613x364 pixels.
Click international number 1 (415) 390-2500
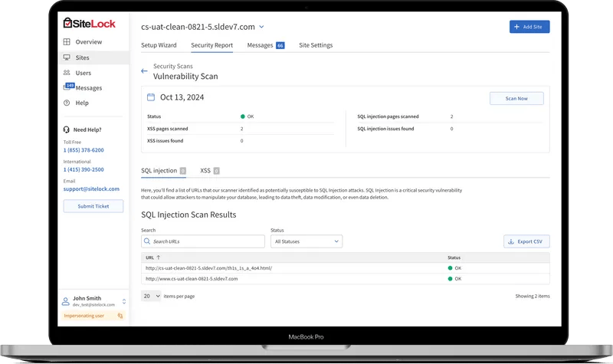84,169
